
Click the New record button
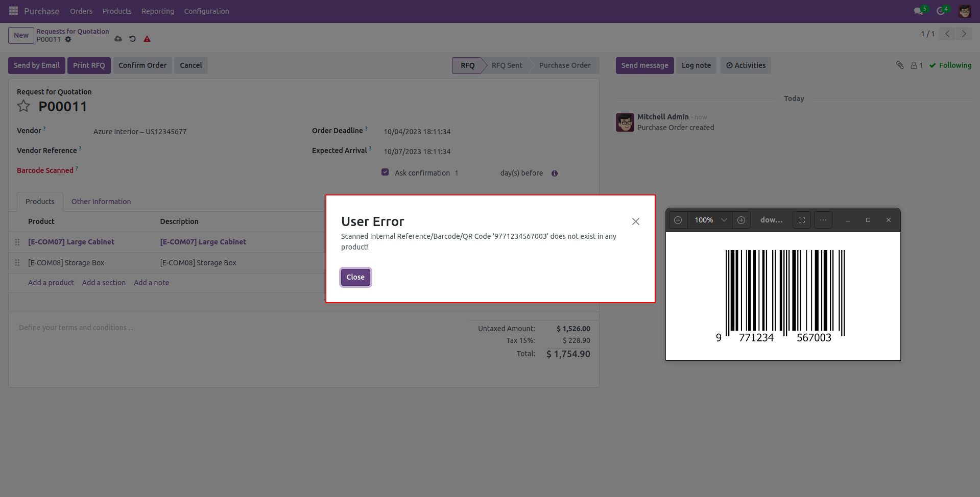[x=21, y=35]
